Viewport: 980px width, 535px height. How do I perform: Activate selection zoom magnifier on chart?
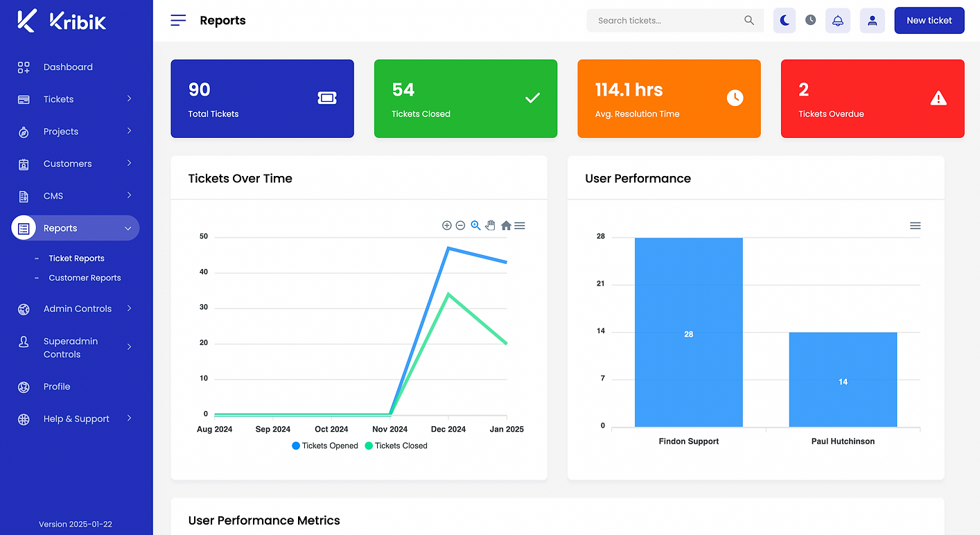pos(475,225)
